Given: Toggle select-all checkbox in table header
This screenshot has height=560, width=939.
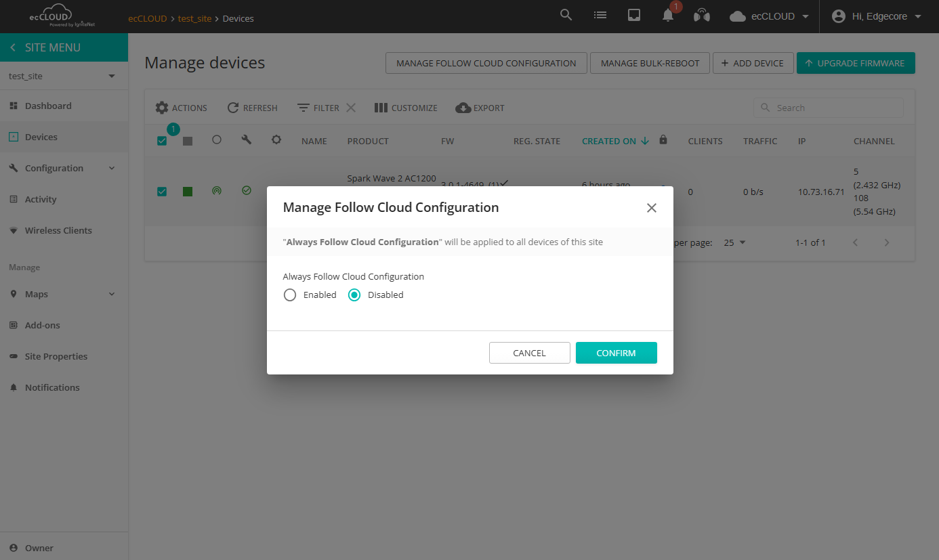Looking at the screenshot, I should coord(162,141).
